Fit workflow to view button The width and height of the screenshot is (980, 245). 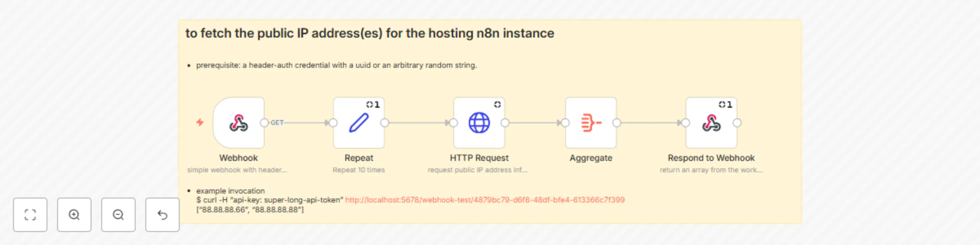click(30, 215)
